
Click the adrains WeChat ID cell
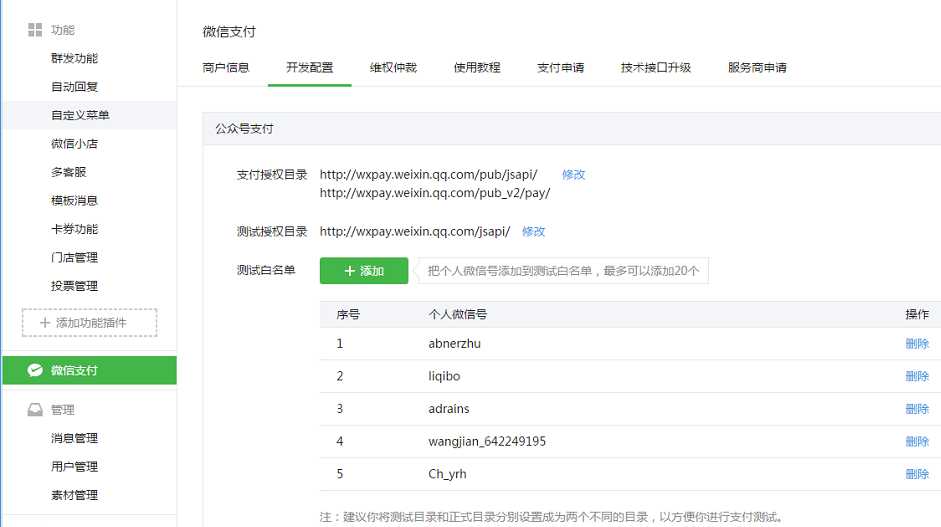click(449, 409)
